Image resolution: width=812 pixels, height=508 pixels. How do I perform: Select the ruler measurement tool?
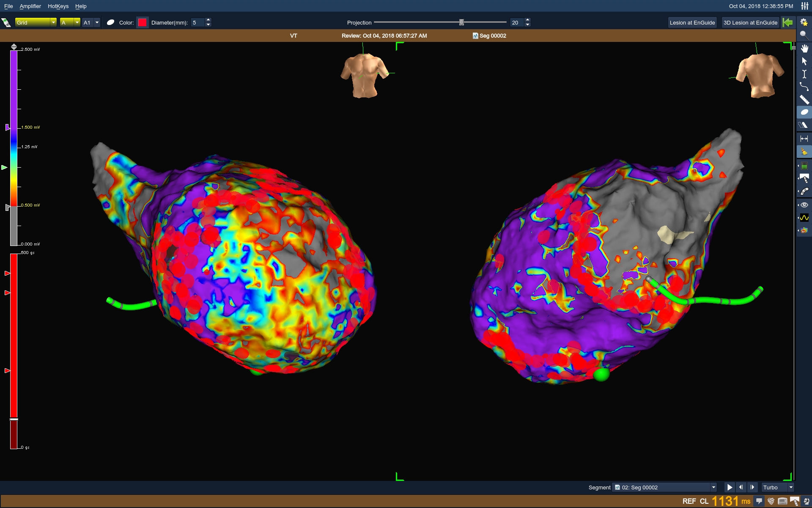pos(804,100)
